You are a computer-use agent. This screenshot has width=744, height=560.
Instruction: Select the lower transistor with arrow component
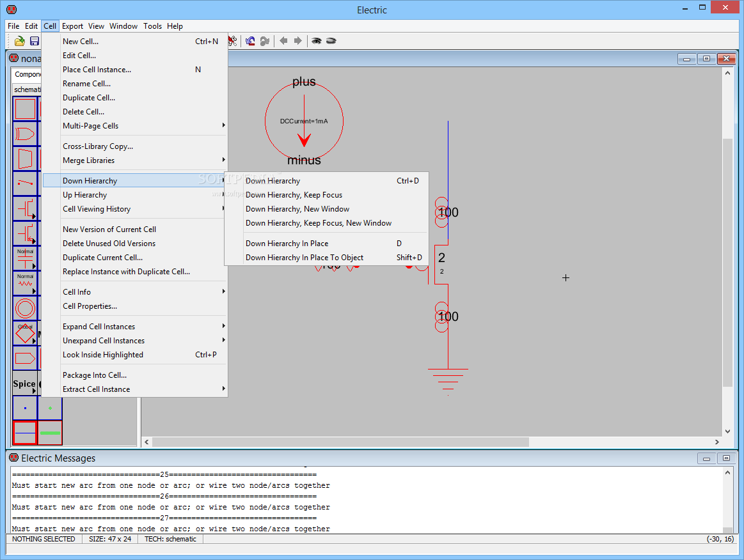(25, 233)
